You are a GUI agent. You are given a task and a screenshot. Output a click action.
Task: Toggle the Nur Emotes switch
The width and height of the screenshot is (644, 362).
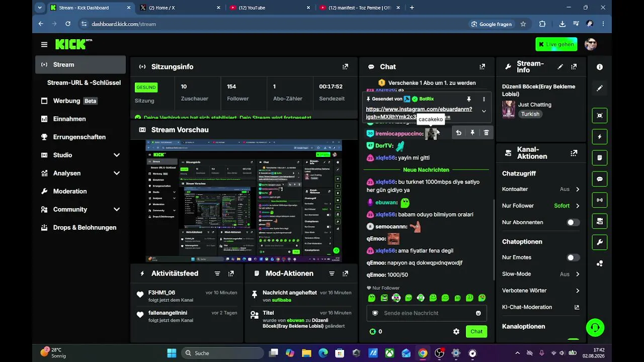click(573, 257)
